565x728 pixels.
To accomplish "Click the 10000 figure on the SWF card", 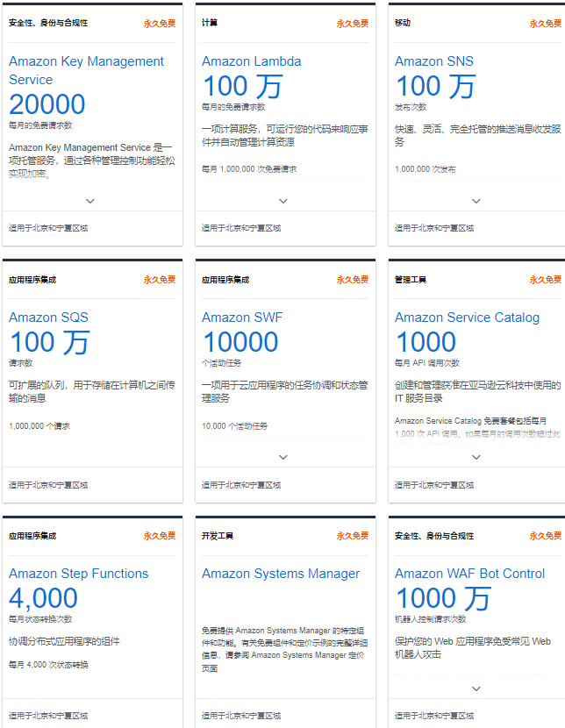I will pos(240,342).
